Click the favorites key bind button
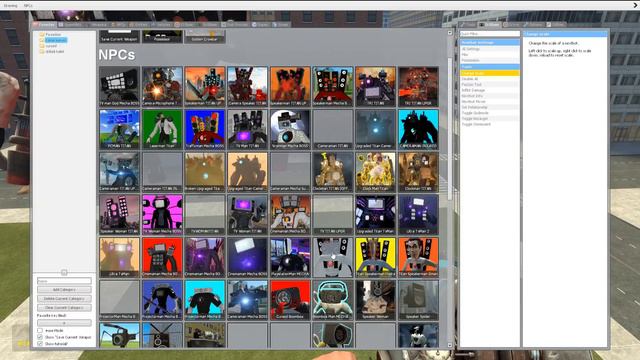640x360 pixels. point(64,323)
